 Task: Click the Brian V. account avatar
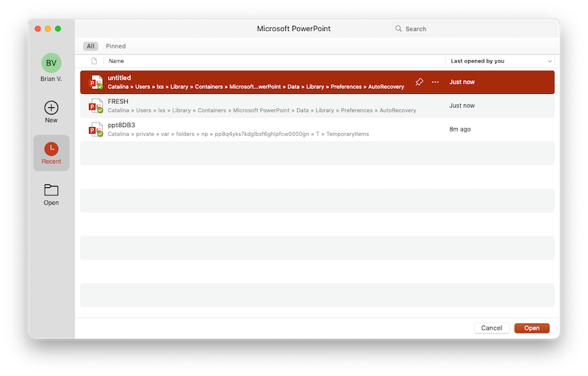coord(51,63)
